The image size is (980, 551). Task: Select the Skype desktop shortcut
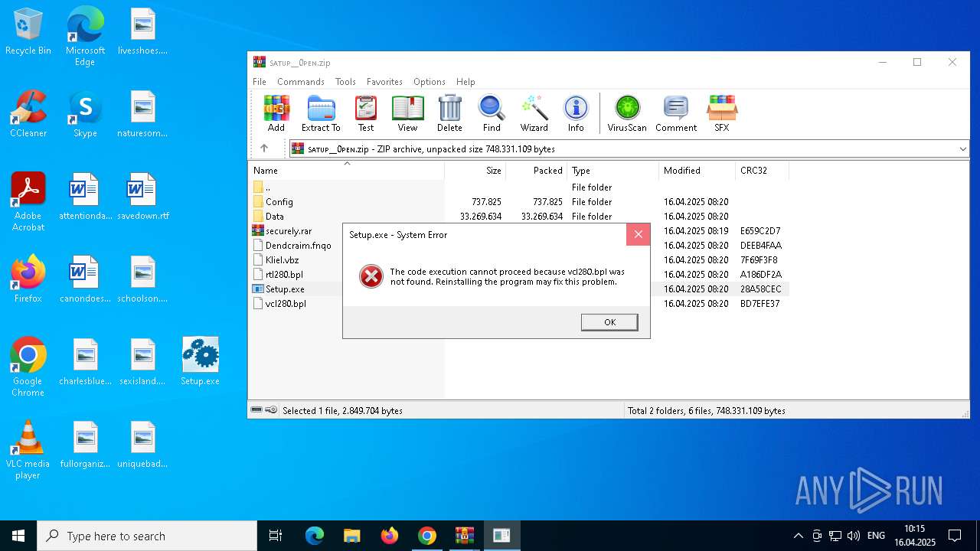85,114
